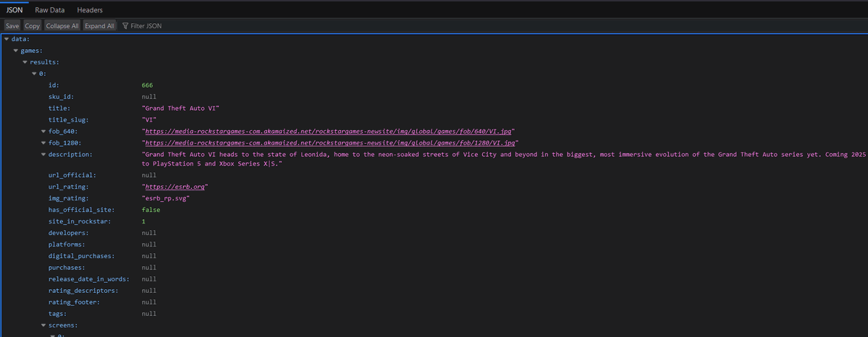Screen dimensions: 868x337
Task: Focus the Filter JSON input field
Action: click(146, 26)
